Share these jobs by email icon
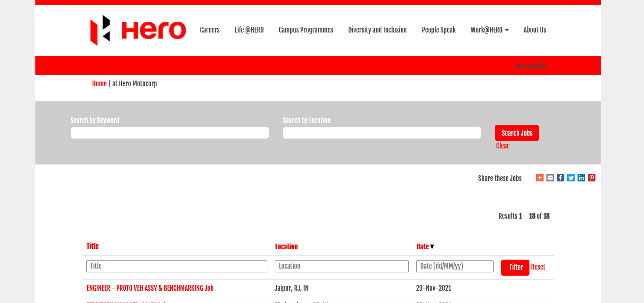The width and height of the screenshot is (644, 303). 550,178
